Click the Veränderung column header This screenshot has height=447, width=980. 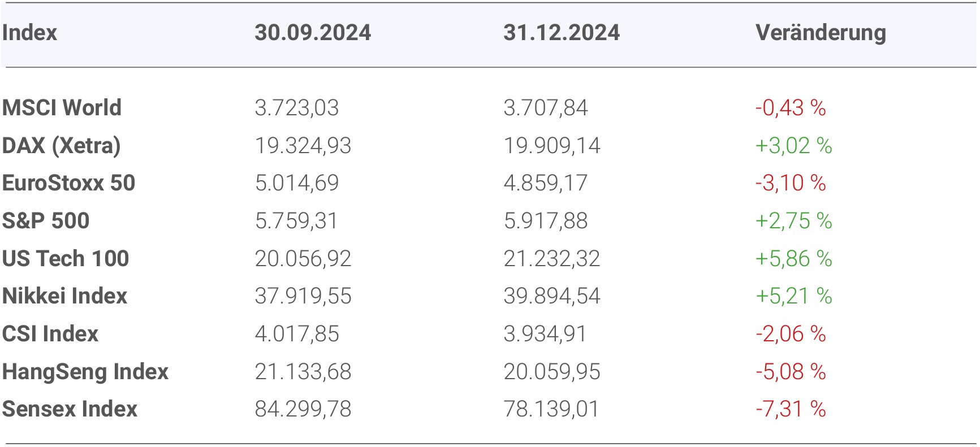(821, 33)
